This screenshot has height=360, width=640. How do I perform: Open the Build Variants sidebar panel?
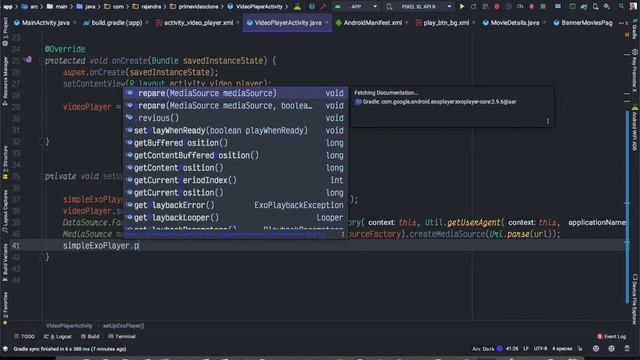[5, 262]
